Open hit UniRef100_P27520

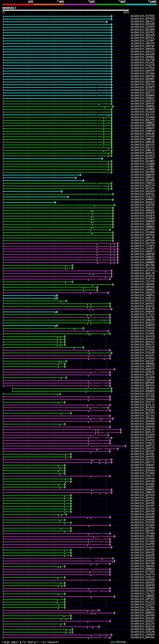click(x=143, y=16)
